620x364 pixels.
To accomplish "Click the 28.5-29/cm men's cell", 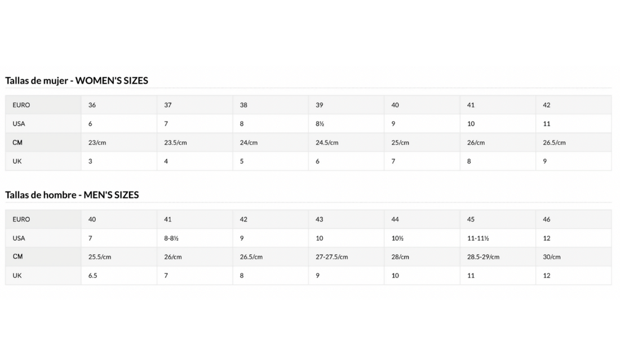I will click(483, 257).
